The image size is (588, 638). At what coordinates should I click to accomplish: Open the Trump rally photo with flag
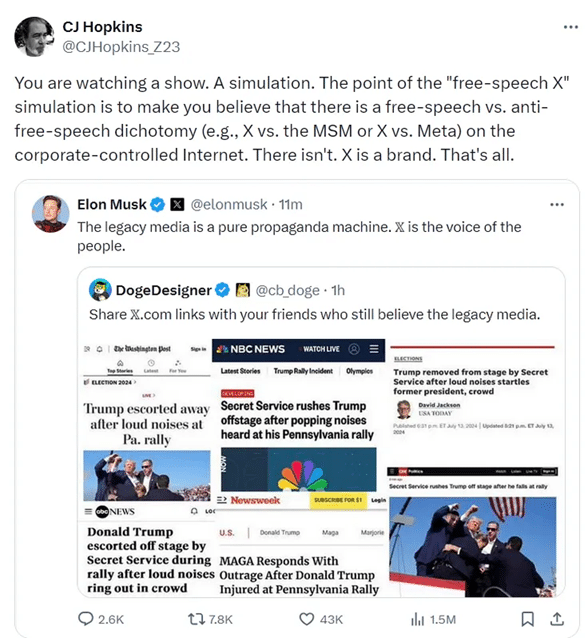tap(472, 546)
